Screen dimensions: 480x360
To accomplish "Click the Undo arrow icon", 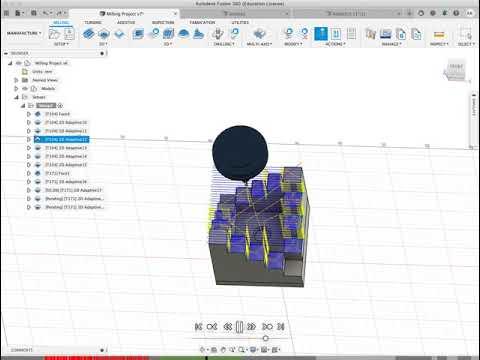I will click(46, 13).
